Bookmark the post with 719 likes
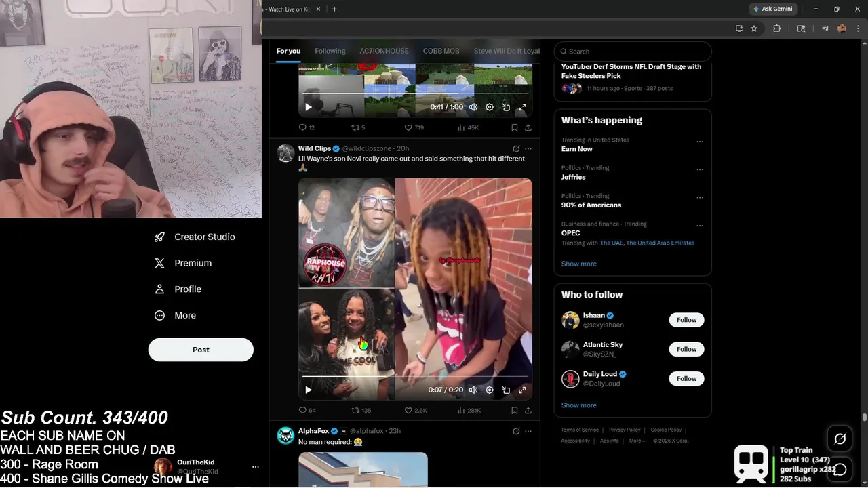 point(514,127)
